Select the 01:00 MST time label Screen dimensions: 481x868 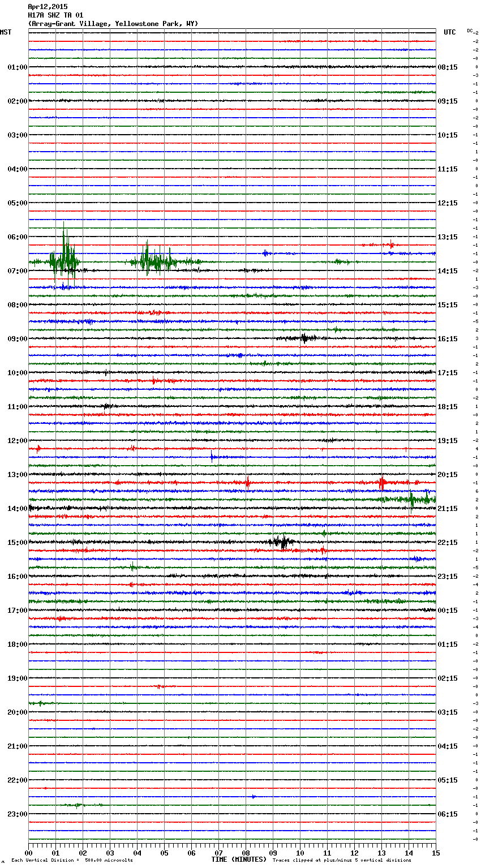pyautogui.click(x=17, y=67)
